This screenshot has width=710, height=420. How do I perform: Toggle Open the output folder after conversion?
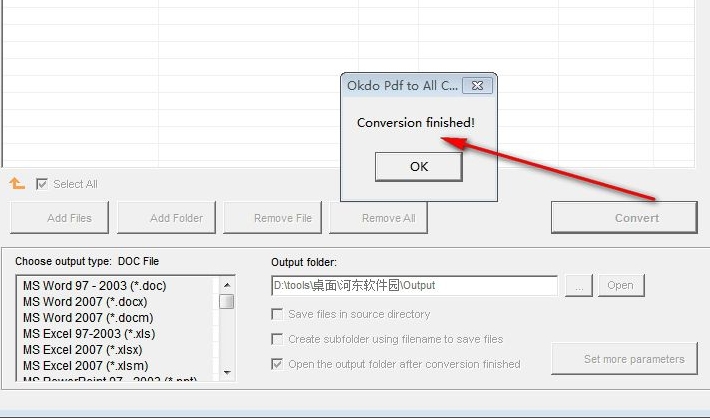click(x=277, y=364)
